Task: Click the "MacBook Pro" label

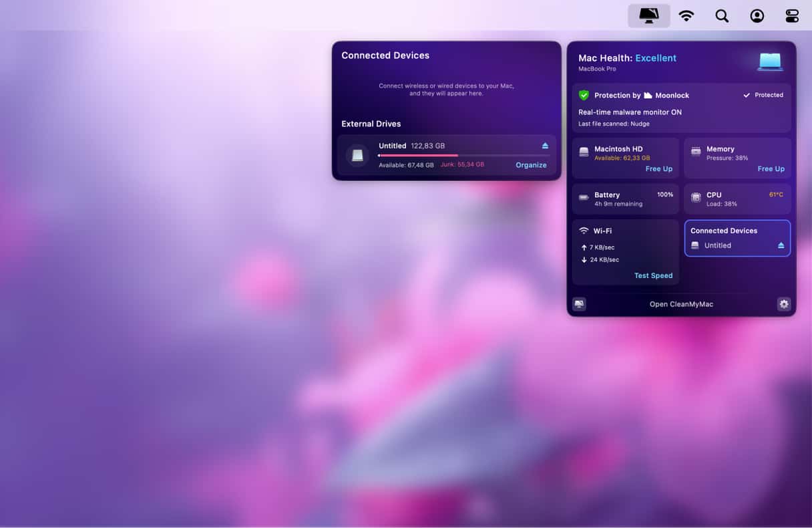Action: pos(597,69)
